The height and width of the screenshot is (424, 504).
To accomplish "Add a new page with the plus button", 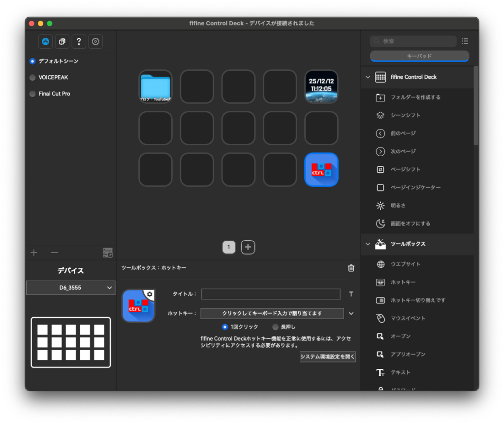I will pos(248,247).
